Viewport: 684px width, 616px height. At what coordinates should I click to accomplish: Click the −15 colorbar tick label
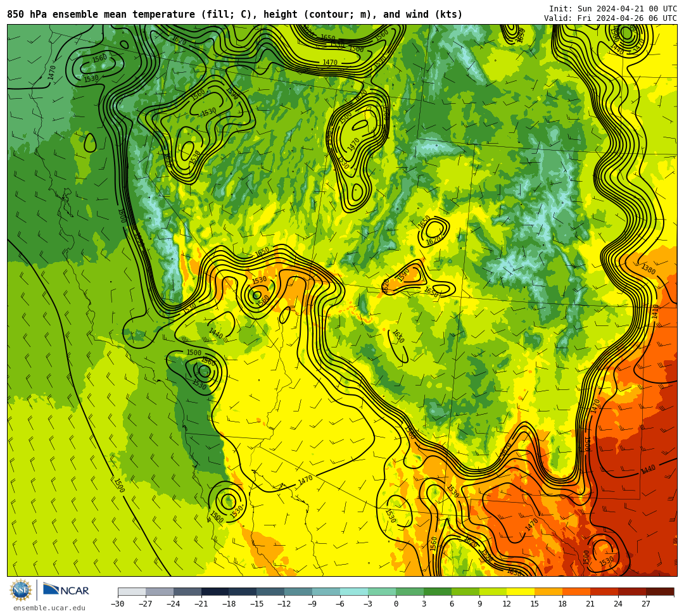point(256,604)
